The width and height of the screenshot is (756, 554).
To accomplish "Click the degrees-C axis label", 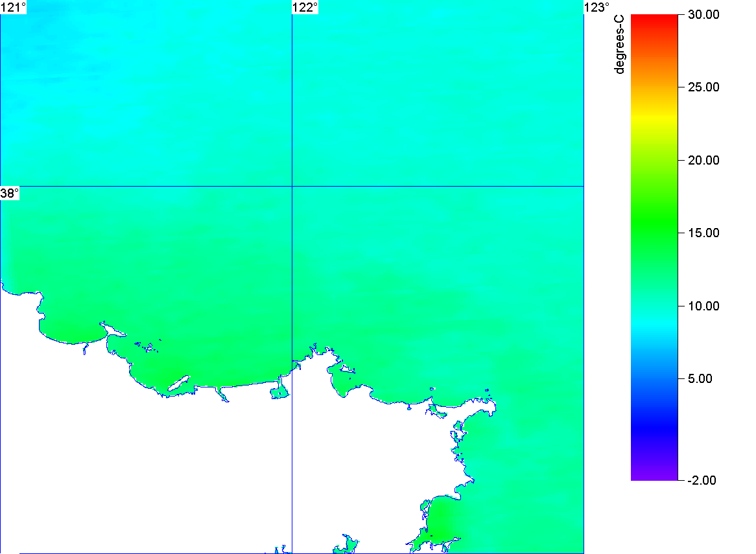I will click(x=620, y=44).
